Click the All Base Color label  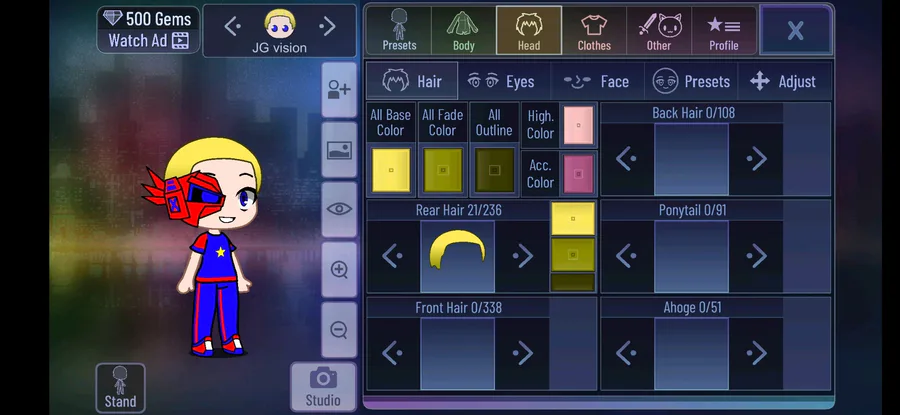tap(390, 123)
